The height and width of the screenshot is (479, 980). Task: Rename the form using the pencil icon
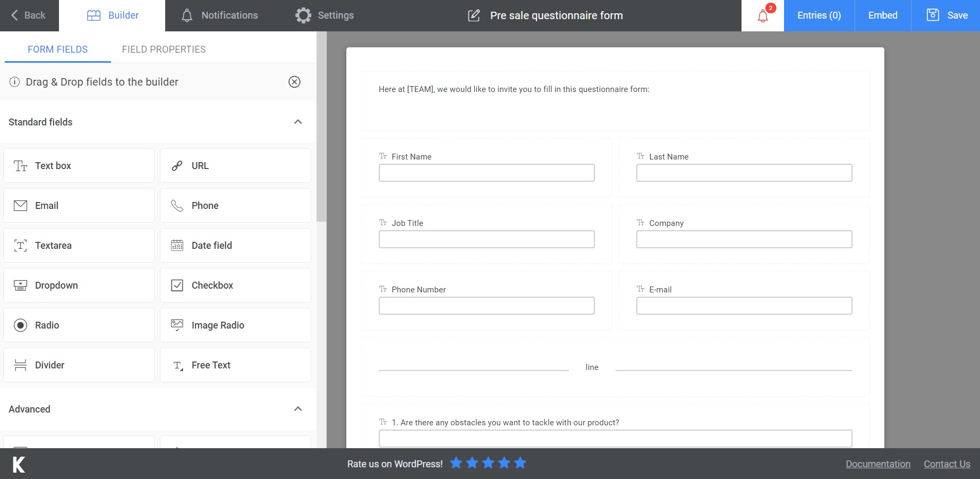[x=473, y=15]
